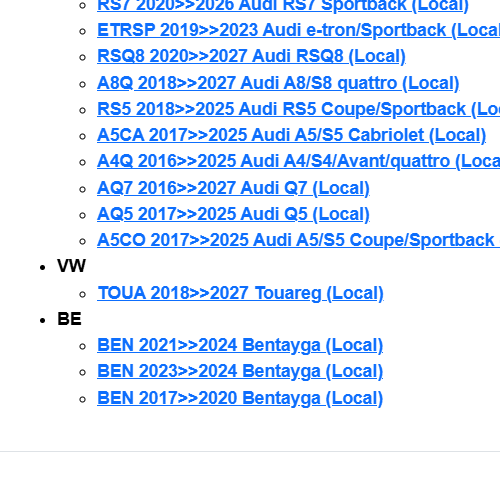Open TOUA 2018>>2027 Touareg link
This screenshot has height=500, width=500.
[240, 293]
